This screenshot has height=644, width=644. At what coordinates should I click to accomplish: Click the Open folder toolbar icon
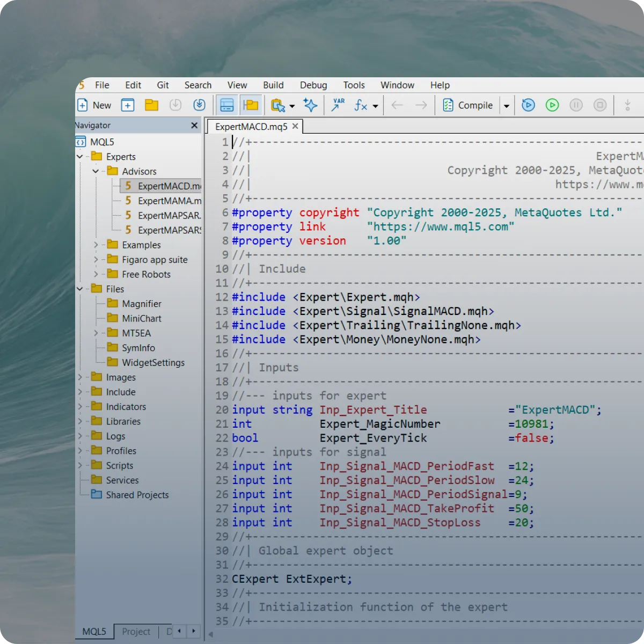pyautogui.click(x=152, y=105)
